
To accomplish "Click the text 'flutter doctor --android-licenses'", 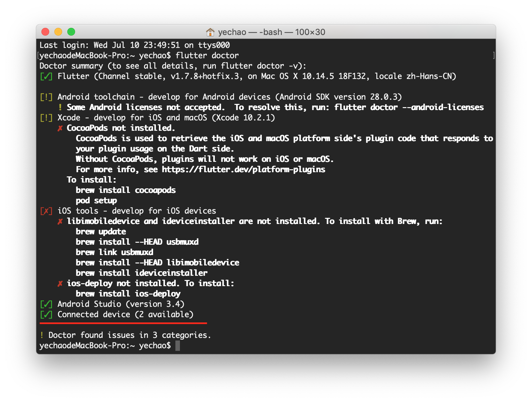I will coord(409,107).
